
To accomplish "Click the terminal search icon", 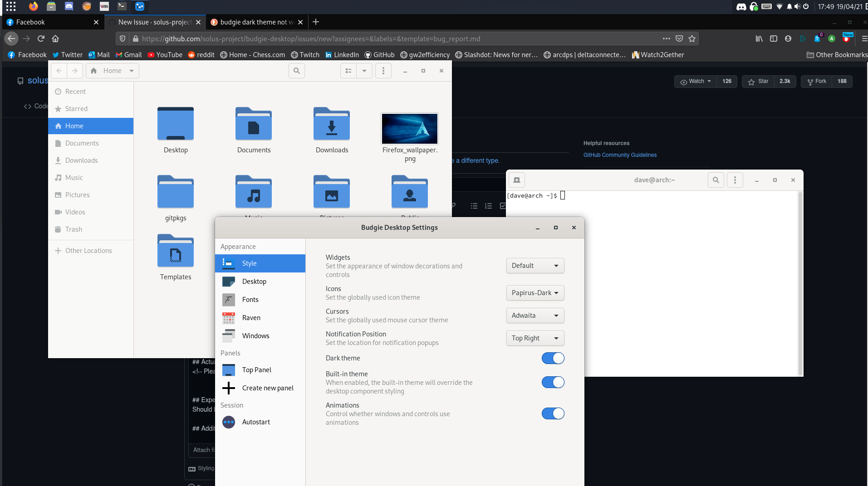I will tap(716, 180).
